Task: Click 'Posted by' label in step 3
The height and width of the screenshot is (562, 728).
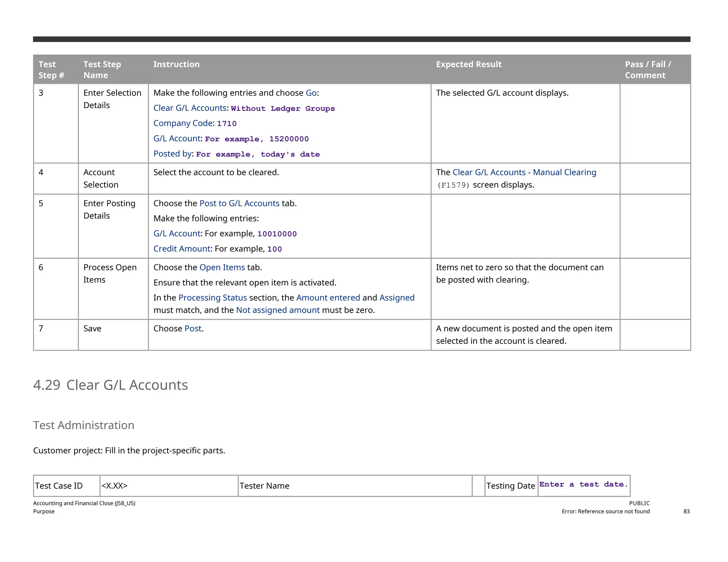Action: pos(172,154)
